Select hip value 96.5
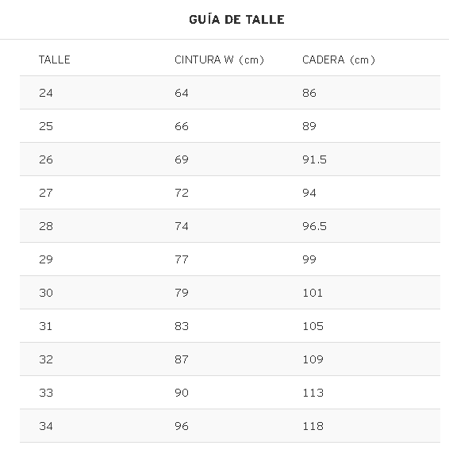Image resolution: width=449 pixels, height=476 pixels. point(314,226)
